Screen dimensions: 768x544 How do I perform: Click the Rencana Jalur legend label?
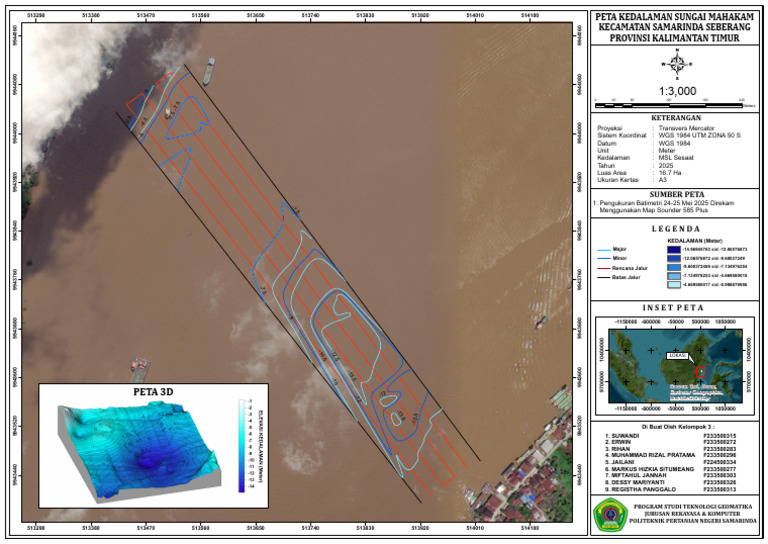click(629, 268)
